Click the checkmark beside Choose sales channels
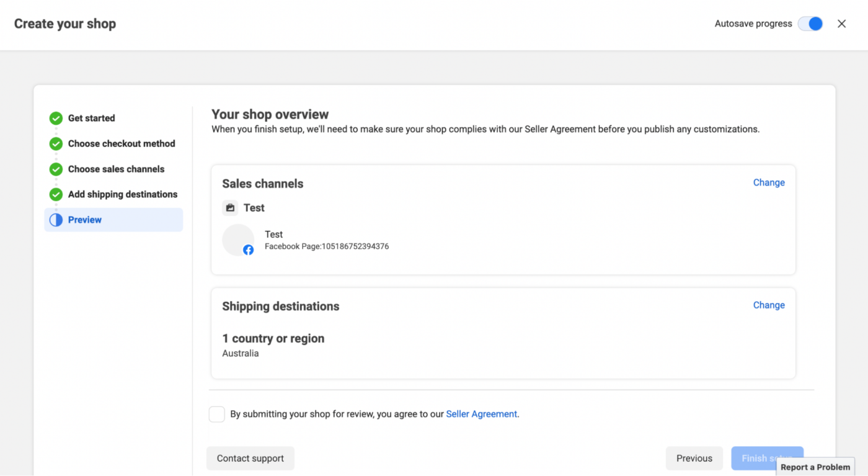The width and height of the screenshot is (868, 476). tap(56, 169)
